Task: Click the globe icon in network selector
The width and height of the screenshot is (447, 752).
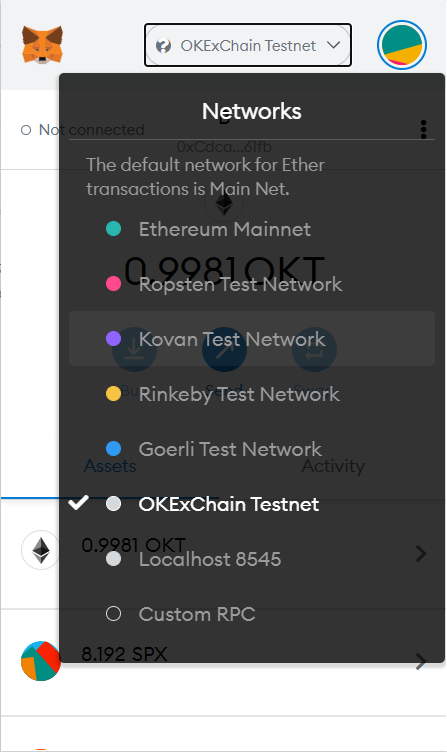Action: (x=164, y=46)
